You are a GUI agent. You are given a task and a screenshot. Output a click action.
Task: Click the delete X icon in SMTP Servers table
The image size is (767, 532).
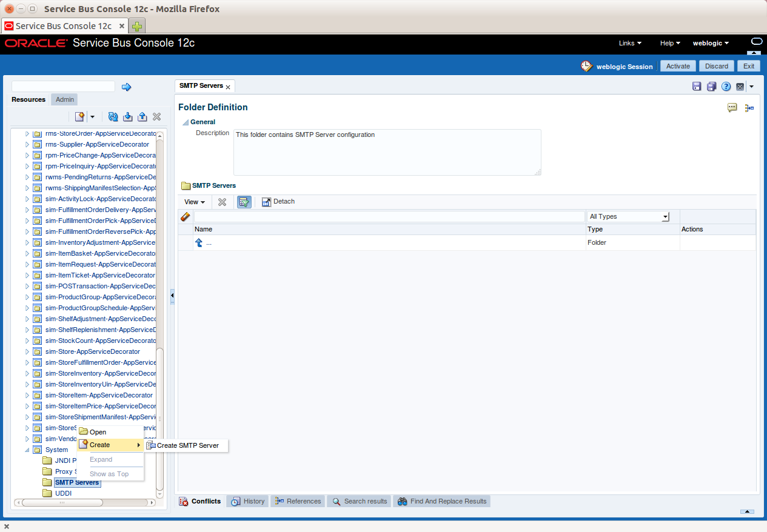pyautogui.click(x=222, y=202)
